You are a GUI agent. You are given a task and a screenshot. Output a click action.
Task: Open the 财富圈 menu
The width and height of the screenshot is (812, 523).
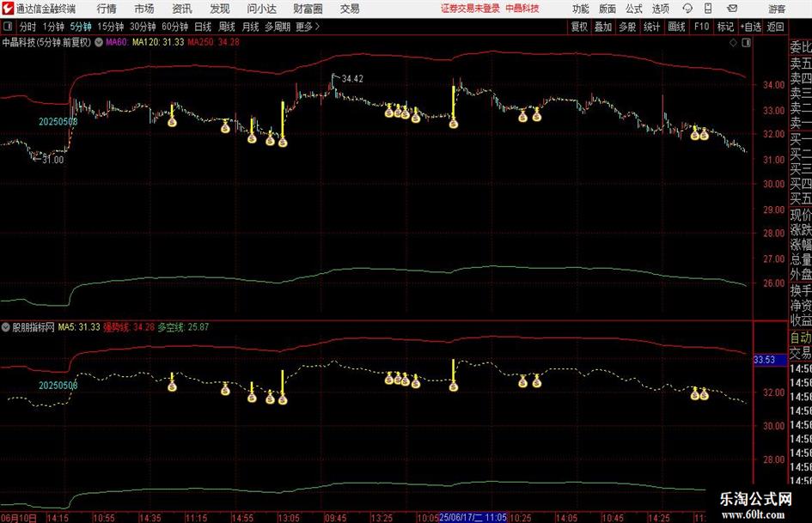308,9
